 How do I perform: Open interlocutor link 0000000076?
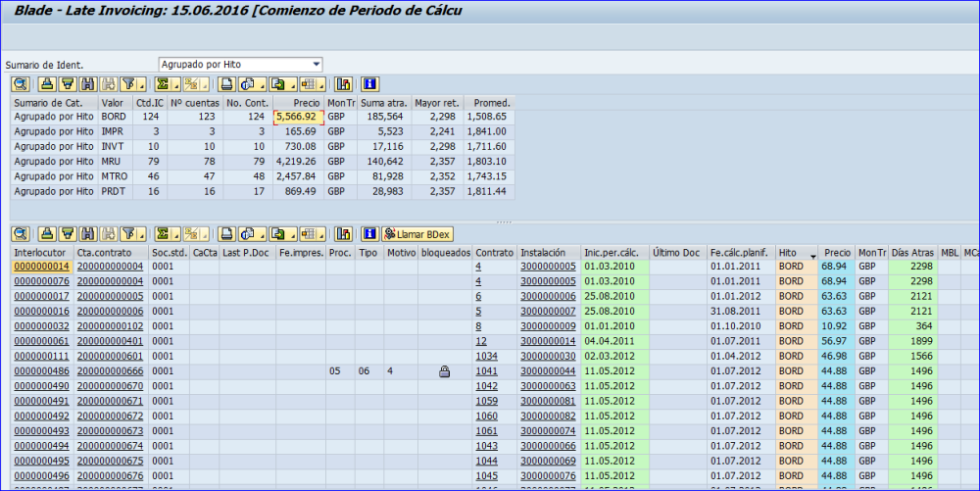click(42, 281)
